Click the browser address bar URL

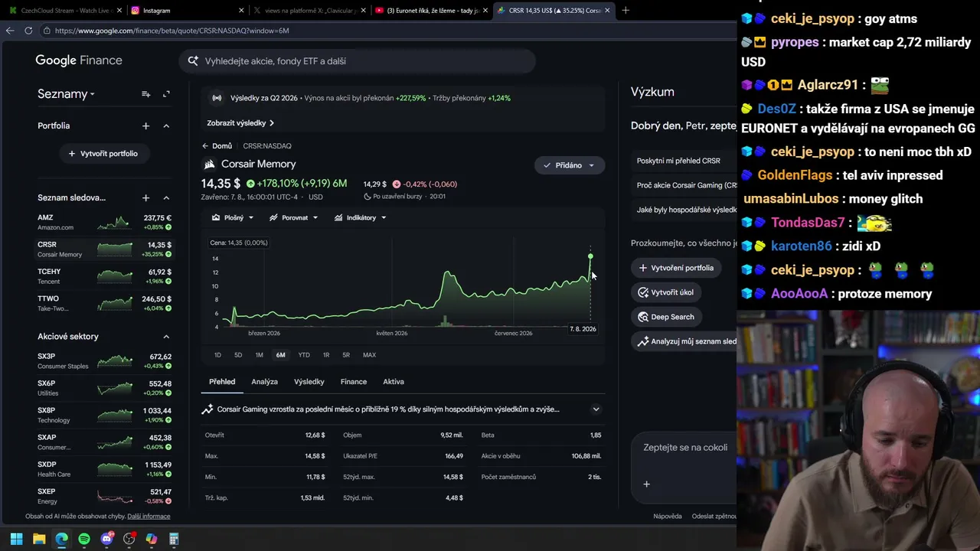[x=171, y=31]
